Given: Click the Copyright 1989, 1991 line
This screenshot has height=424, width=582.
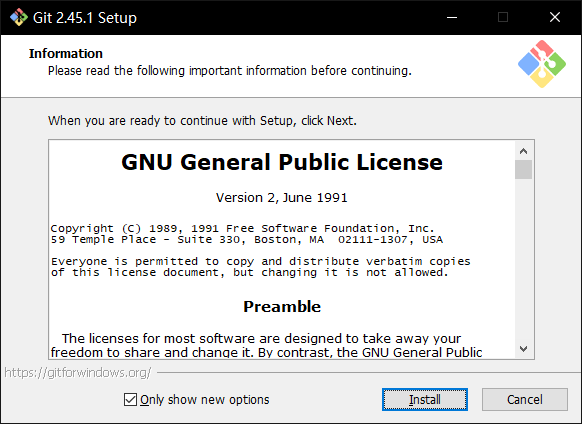Looking at the screenshot, I should click(x=242, y=228).
